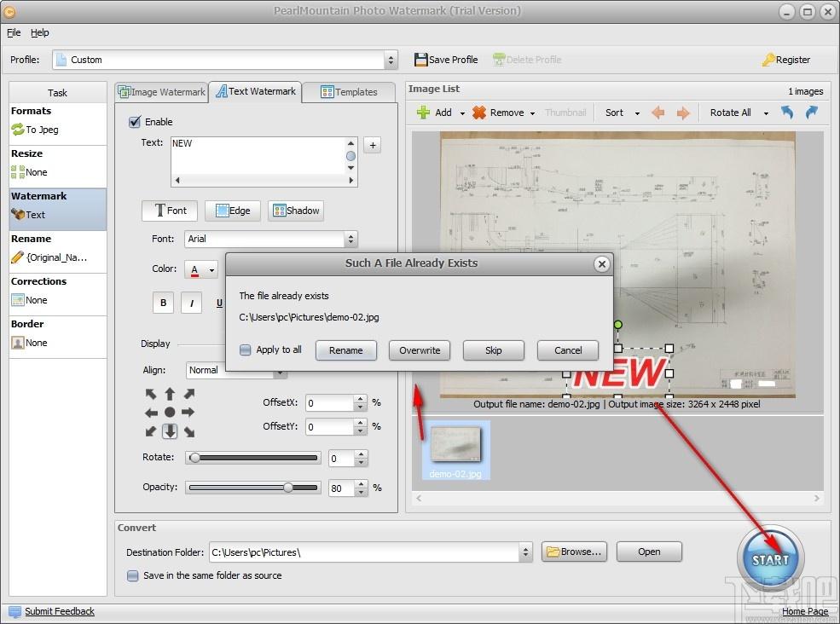Align watermark to center dot
This screenshot has height=624, width=840.
coord(170,412)
